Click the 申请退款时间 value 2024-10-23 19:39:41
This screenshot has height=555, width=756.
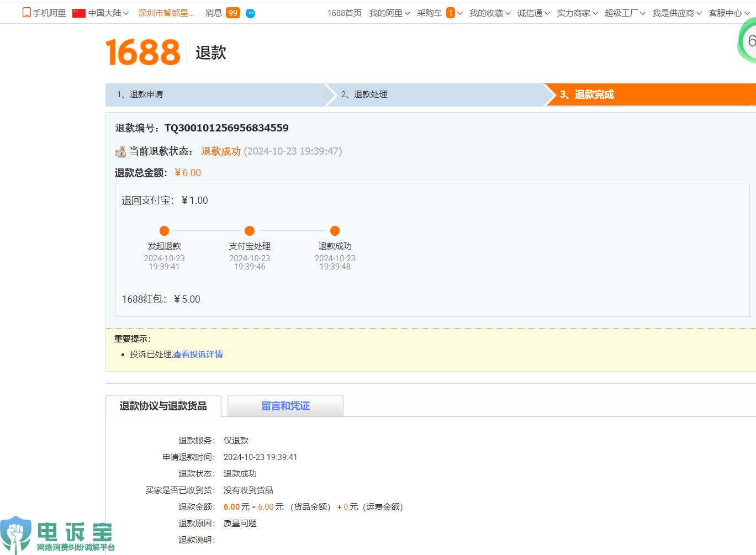[x=261, y=457]
